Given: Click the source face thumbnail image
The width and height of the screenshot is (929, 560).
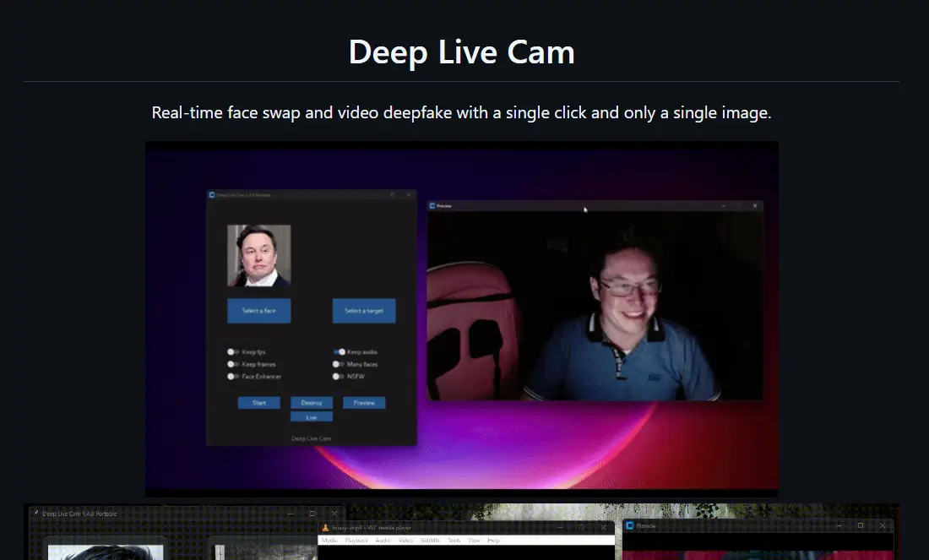Looking at the screenshot, I should pyautogui.click(x=259, y=256).
